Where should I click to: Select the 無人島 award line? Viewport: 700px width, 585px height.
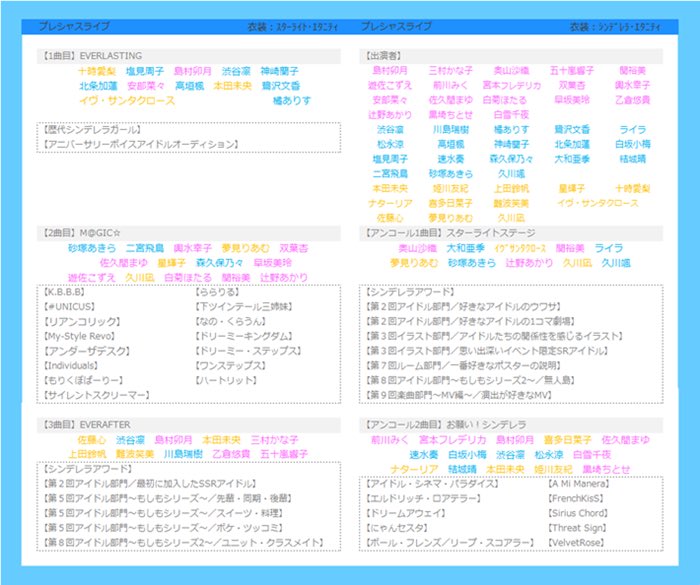click(x=471, y=380)
